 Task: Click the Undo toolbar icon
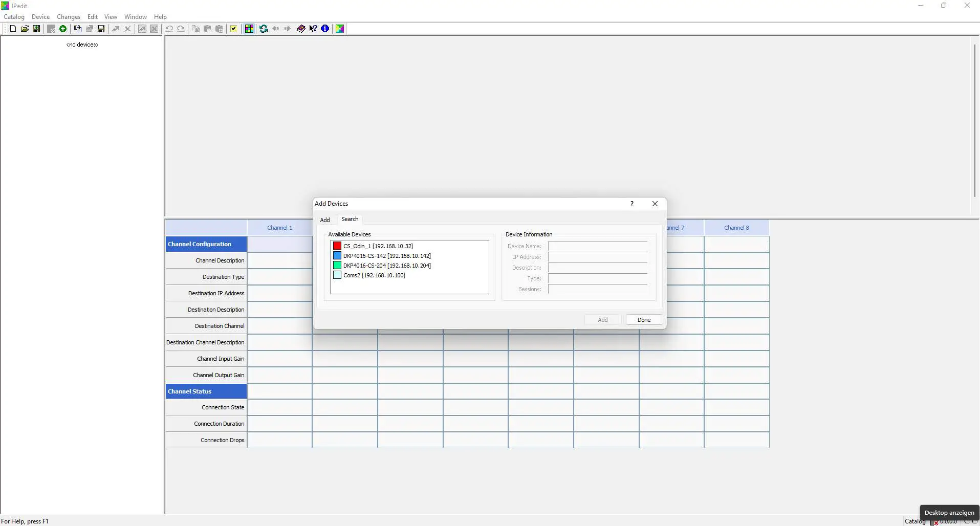click(x=169, y=29)
